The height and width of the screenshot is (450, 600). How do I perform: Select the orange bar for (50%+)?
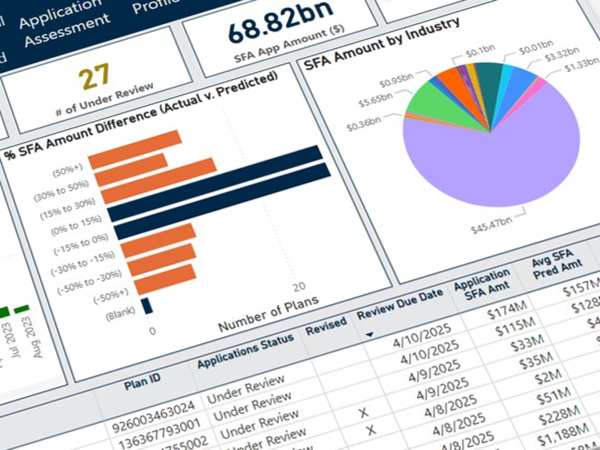135,150
